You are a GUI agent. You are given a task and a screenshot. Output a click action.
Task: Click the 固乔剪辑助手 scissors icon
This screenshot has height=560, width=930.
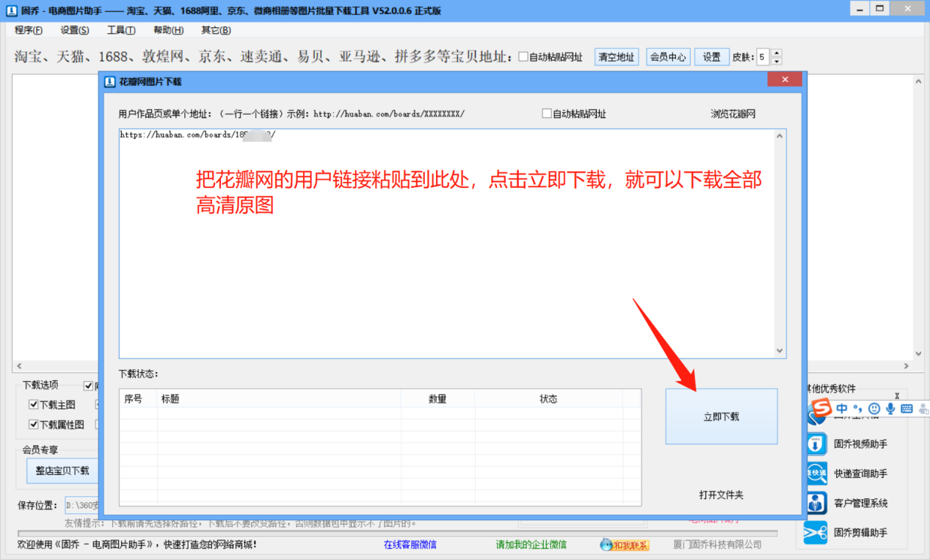[816, 533]
